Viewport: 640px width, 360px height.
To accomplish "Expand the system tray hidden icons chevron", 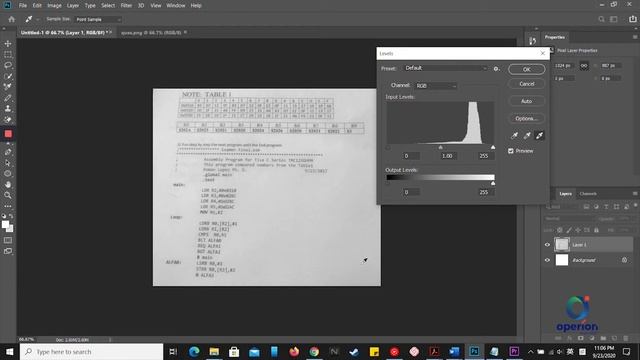I will coord(530,351).
